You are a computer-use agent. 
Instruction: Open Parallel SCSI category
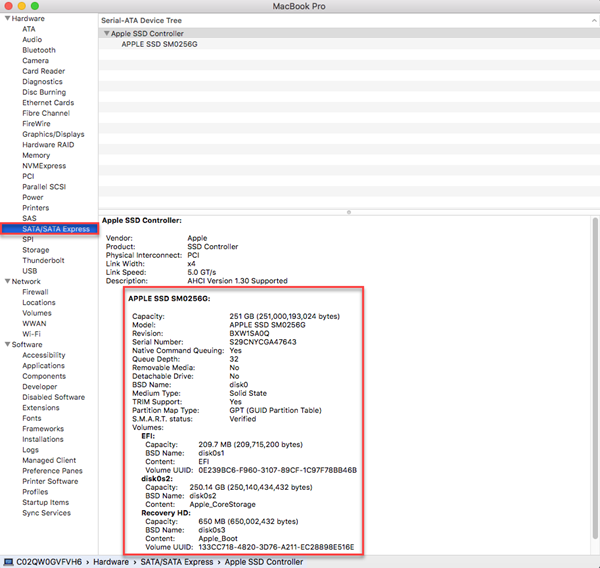pyautogui.click(x=44, y=187)
